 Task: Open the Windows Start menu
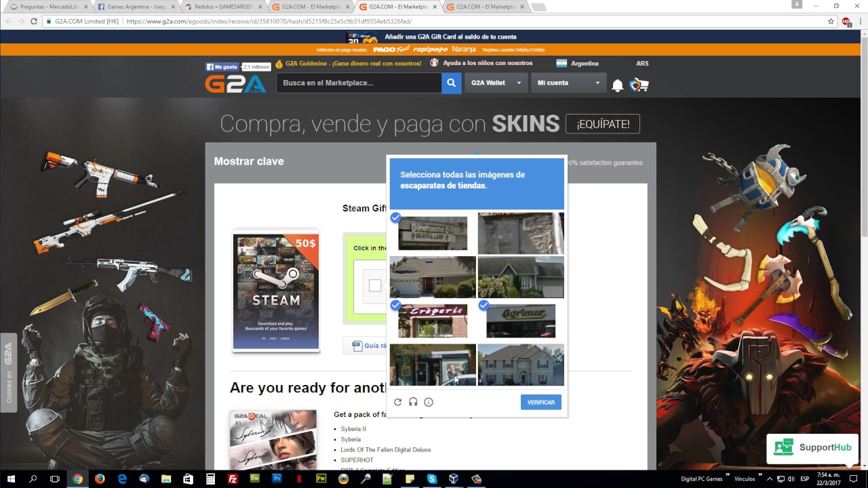[11, 479]
